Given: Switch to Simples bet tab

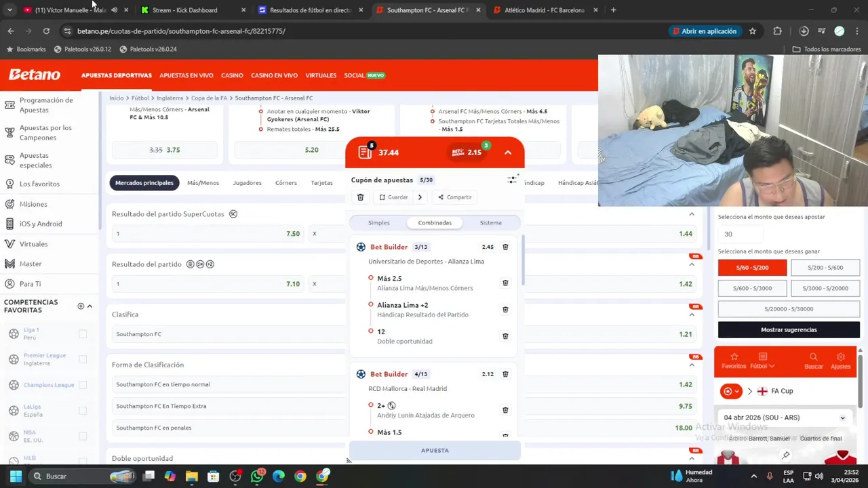Looking at the screenshot, I should coord(379,222).
